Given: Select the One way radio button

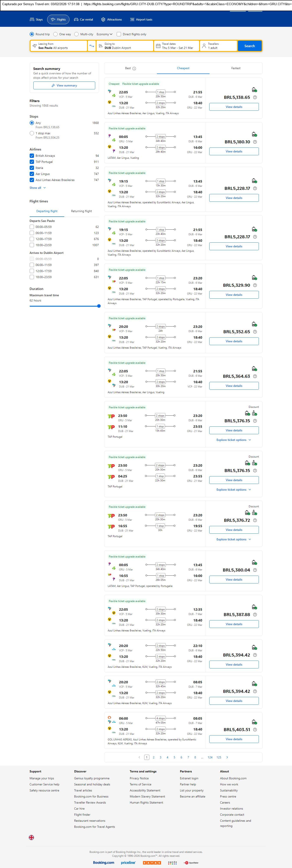Looking at the screenshot, I should tap(55, 34).
